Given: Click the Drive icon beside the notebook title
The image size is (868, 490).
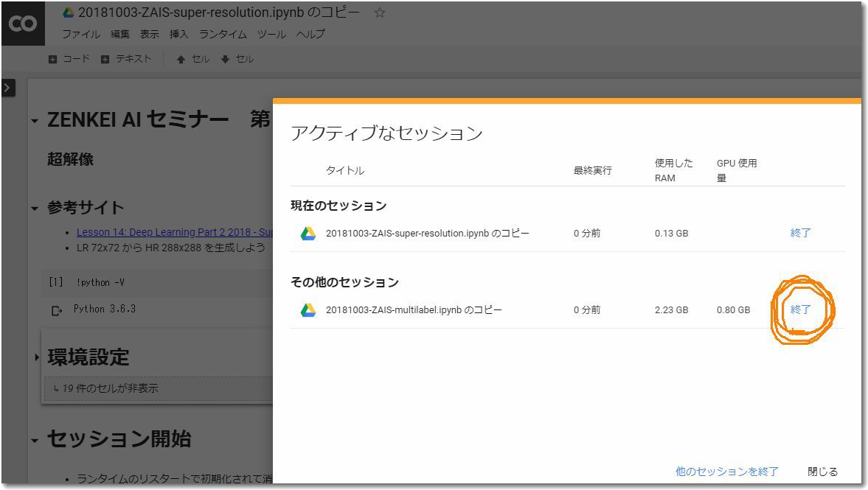Looking at the screenshot, I should click(69, 13).
